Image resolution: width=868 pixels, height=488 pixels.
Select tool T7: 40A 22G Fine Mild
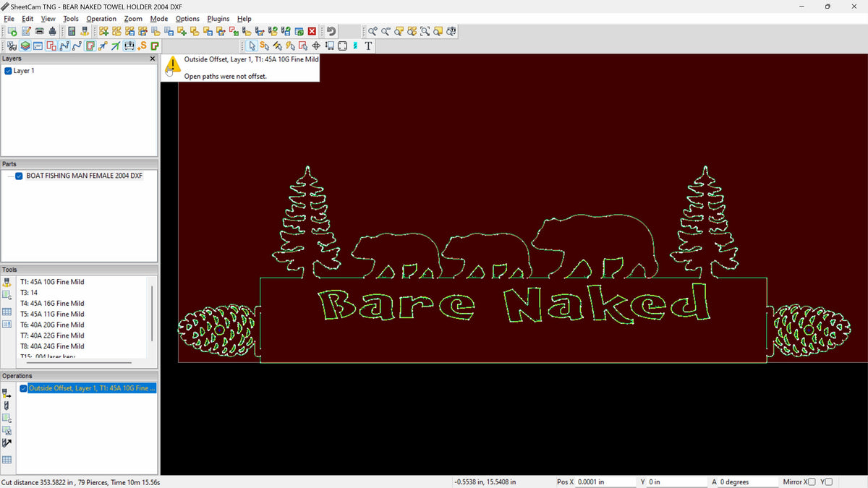click(x=52, y=335)
